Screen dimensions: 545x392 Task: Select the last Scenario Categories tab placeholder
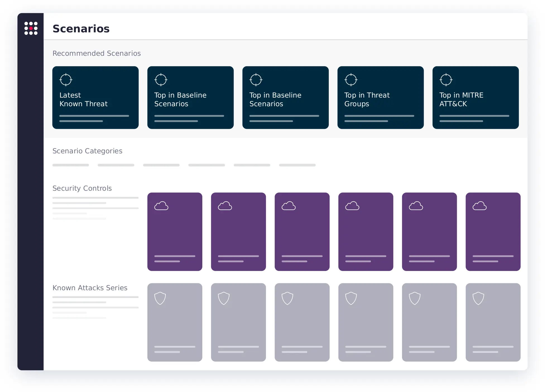[297, 165]
